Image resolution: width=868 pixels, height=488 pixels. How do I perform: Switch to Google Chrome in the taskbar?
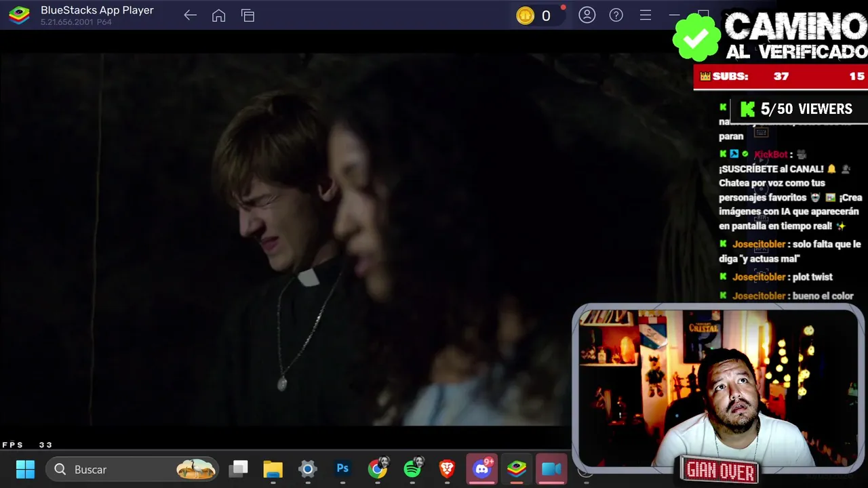pos(378,468)
